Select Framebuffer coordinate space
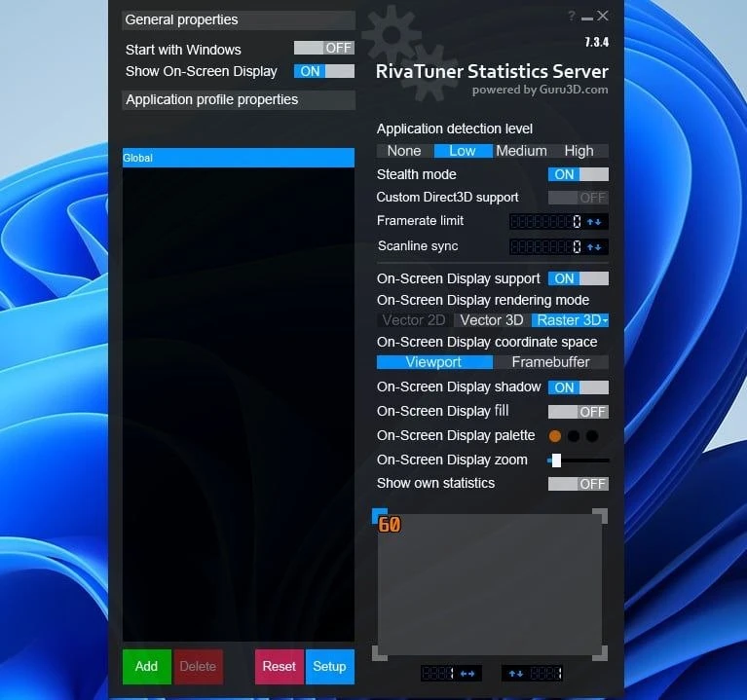The width and height of the screenshot is (747, 700). [x=550, y=362]
